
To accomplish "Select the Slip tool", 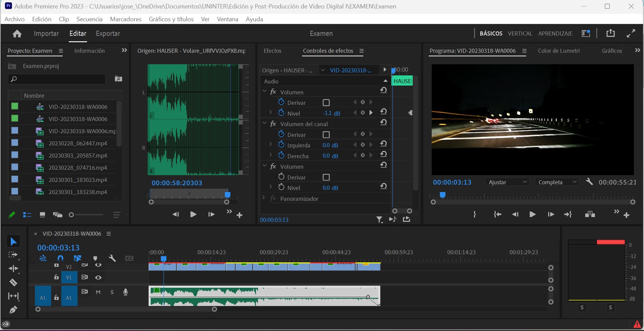I will click(13, 296).
